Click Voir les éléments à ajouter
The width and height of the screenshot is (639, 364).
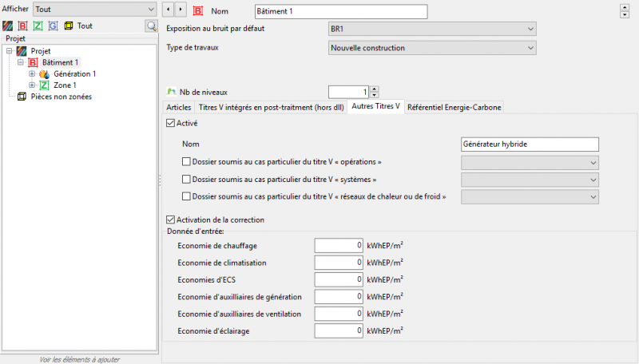(79, 359)
